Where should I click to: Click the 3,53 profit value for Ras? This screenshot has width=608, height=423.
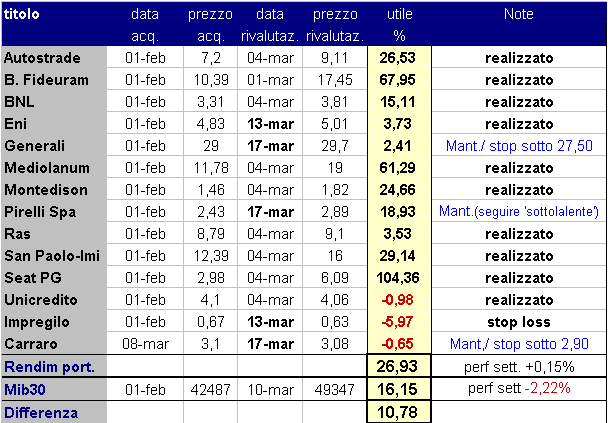(x=397, y=234)
